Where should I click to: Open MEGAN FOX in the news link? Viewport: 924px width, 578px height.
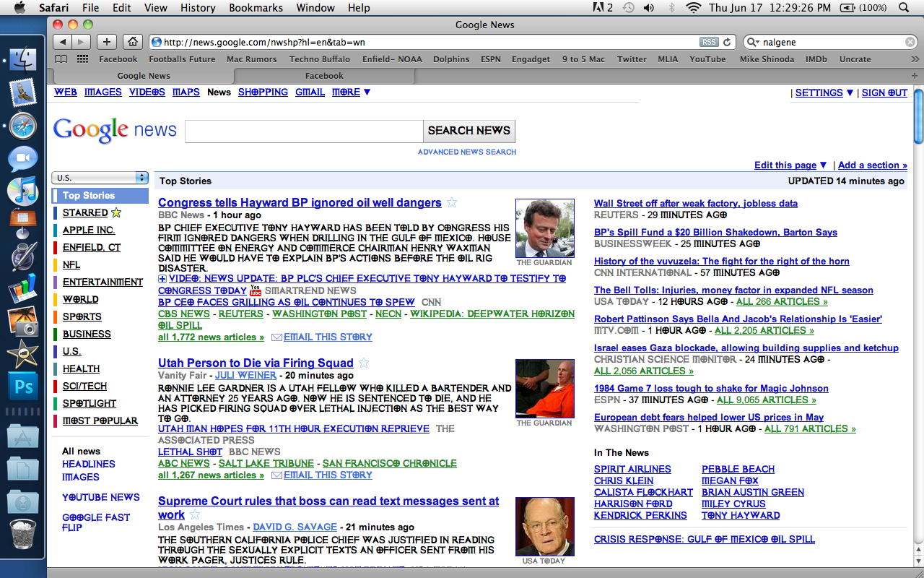pyautogui.click(x=730, y=480)
